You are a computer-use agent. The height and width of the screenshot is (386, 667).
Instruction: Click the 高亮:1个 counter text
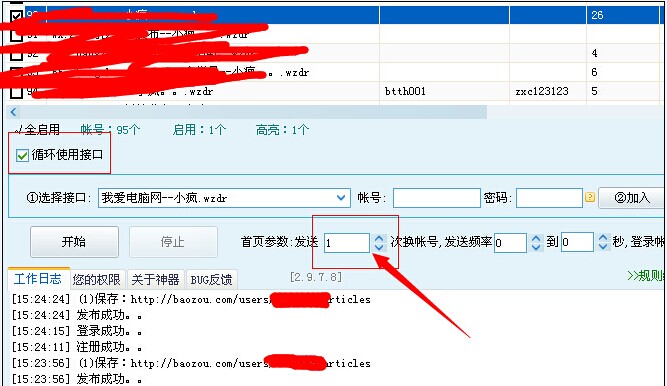pos(282,129)
